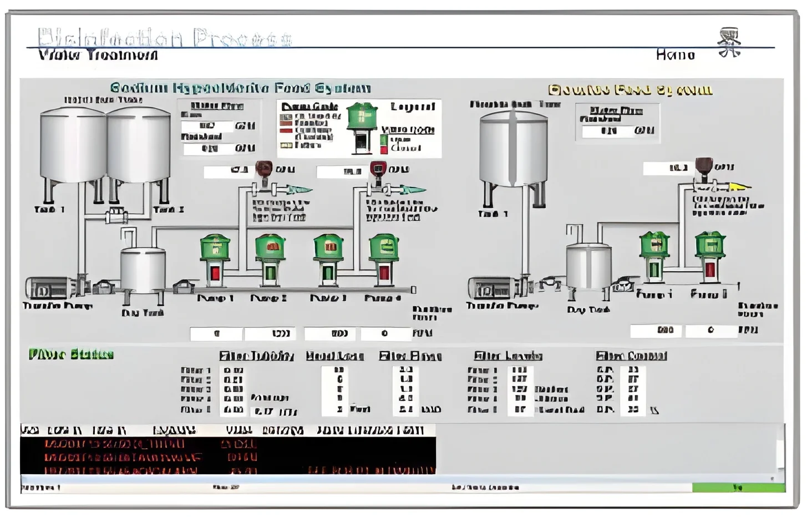Click the valve state color indicator in Legend
Viewport: 812px width, 517px height.
click(383, 144)
